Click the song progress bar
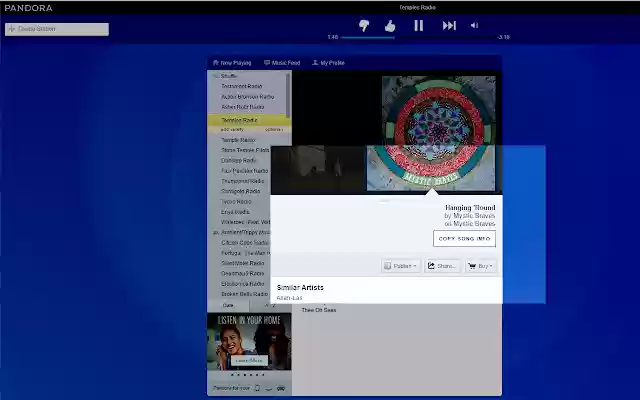 pyautogui.click(x=418, y=37)
